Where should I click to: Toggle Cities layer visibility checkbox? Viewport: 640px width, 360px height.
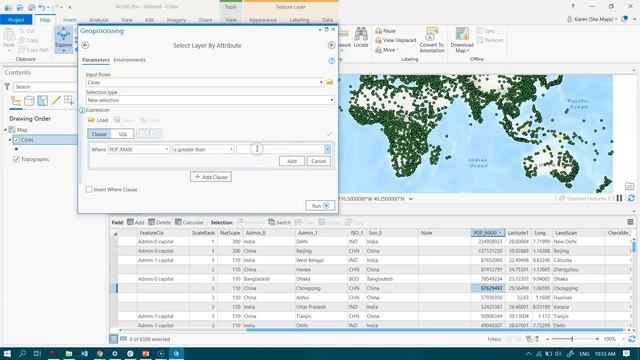16,140
